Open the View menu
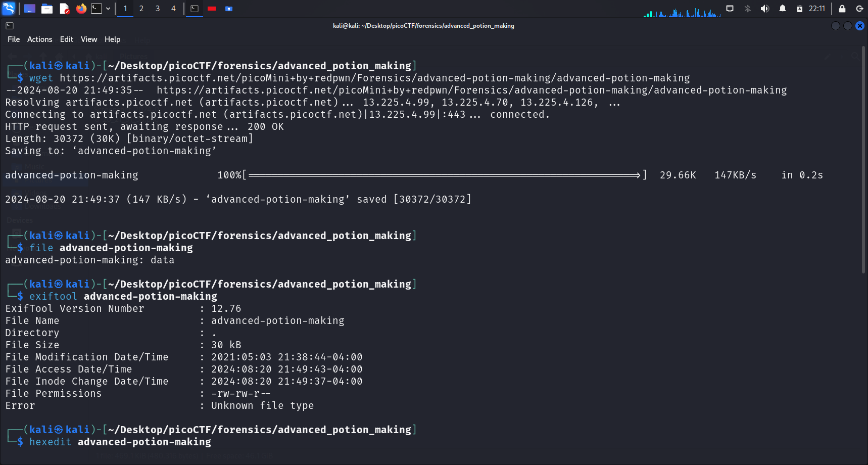 click(x=89, y=39)
